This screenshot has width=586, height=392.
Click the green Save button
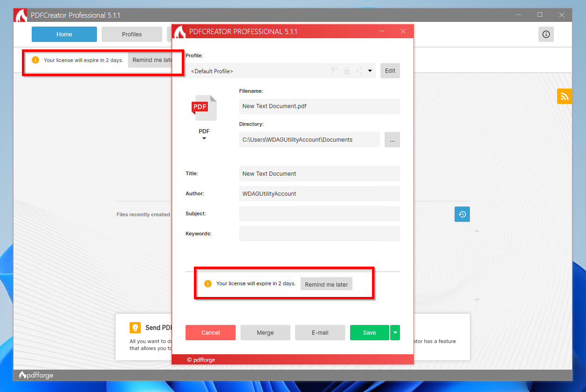(370, 333)
